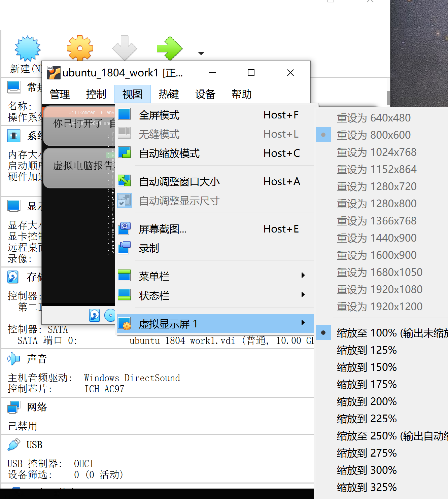Click the hard disk status bar icon
This screenshot has height=499, width=448.
(95, 315)
